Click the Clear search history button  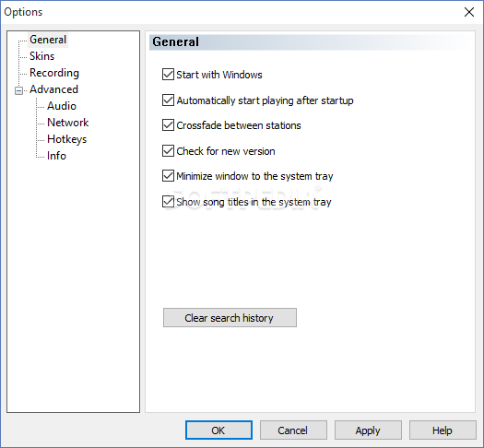coord(230,317)
